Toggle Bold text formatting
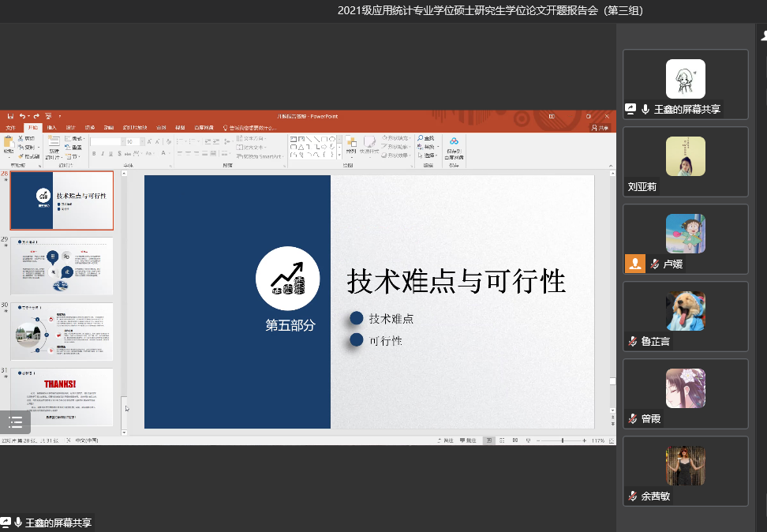Viewport: 767px width, 532px height. (x=94, y=153)
